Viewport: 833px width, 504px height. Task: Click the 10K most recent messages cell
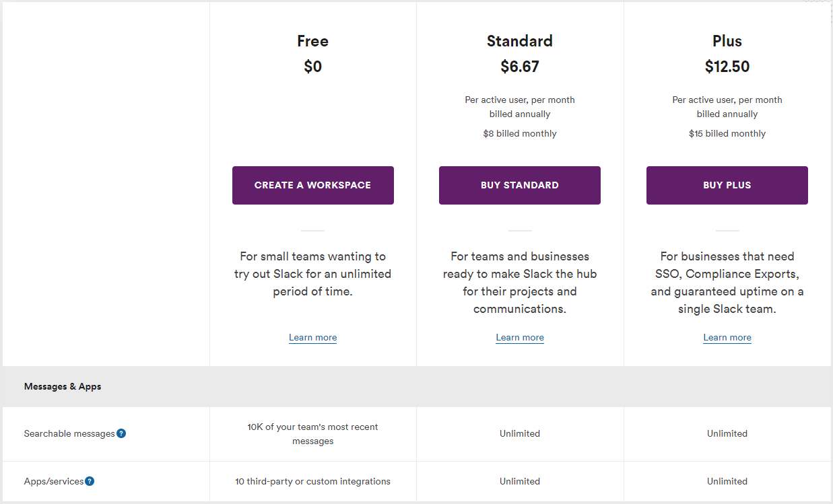point(312,434)
